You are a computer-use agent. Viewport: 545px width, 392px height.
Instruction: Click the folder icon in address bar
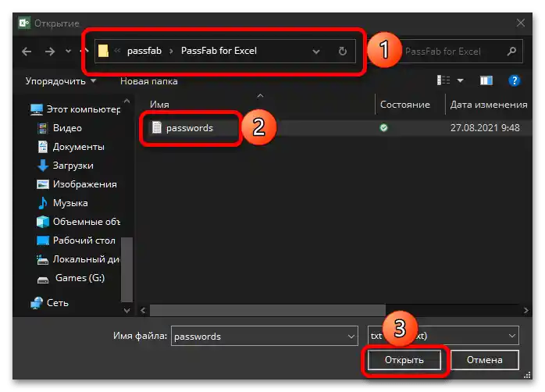[x=103, y=51]
